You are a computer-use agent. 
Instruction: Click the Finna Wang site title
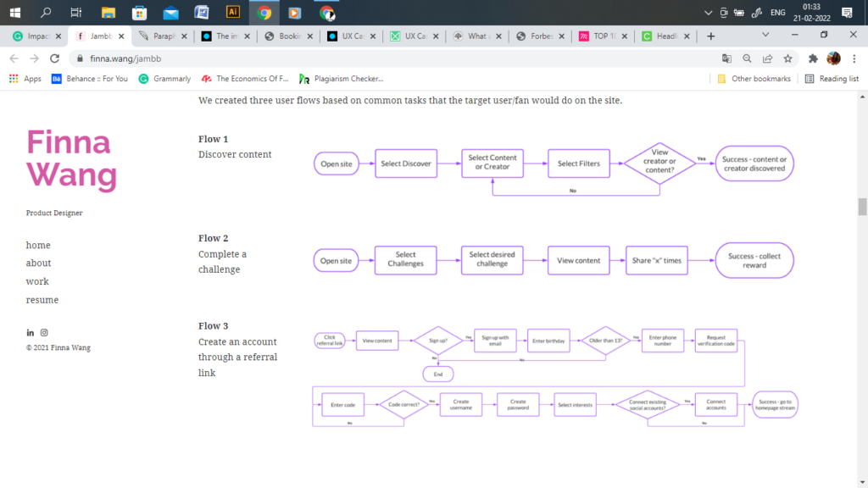pos(71,158)
